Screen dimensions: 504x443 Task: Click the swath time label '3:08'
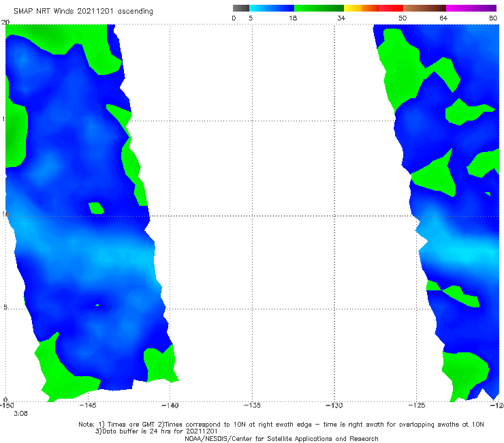tap(20, 414)
